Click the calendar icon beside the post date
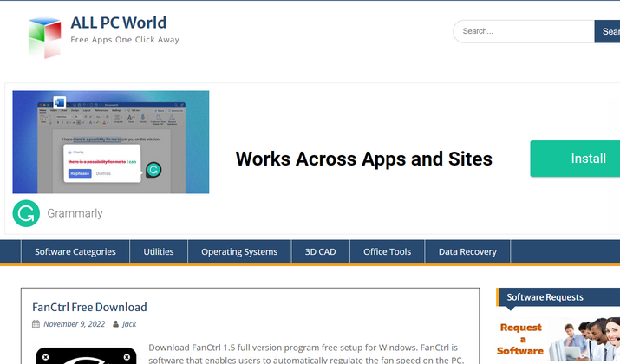 click(36, 324)
